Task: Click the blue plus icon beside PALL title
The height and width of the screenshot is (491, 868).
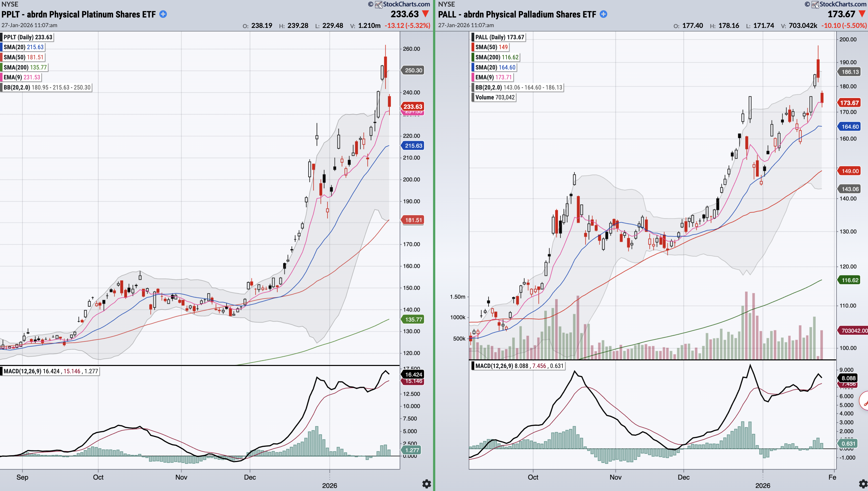Action: point(603,14)
